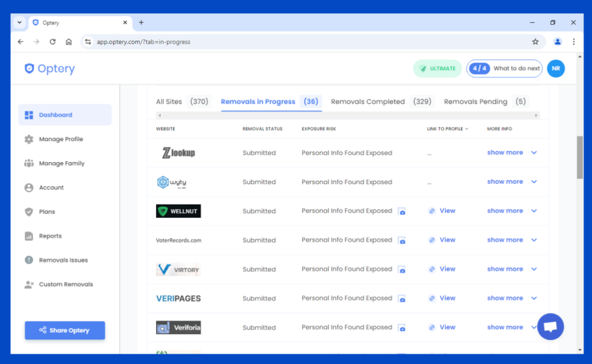Open Custom Removals in the sidebar

[65, 284]
